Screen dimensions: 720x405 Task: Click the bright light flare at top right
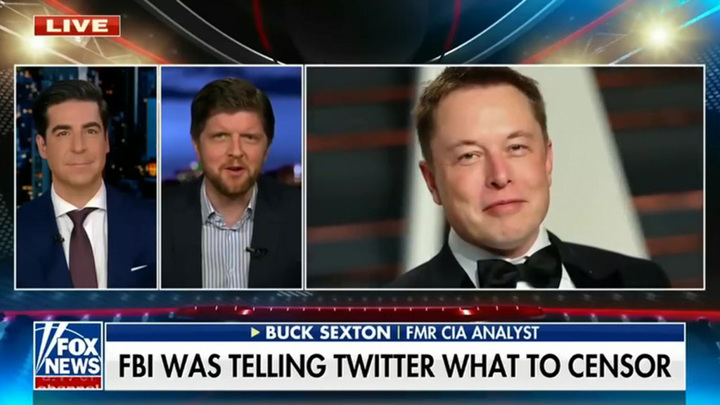[x=658, y=35]
